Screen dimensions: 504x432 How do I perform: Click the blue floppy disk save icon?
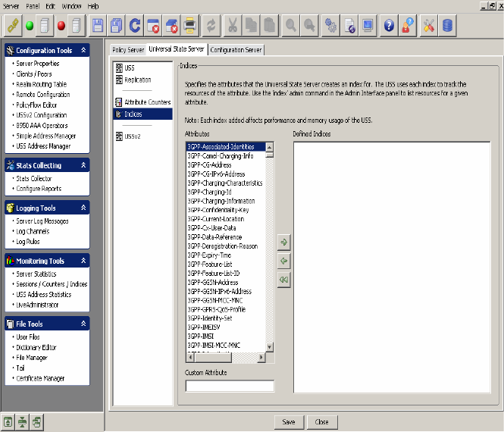98,25
